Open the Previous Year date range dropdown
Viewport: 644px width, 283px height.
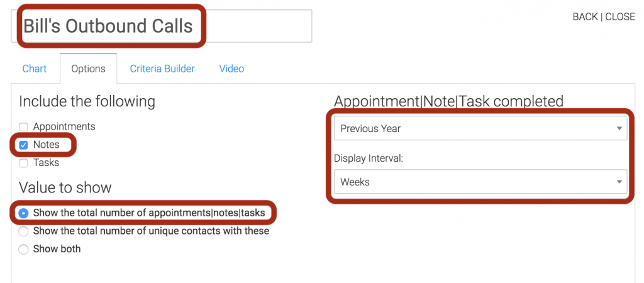(x=480, y=128)
